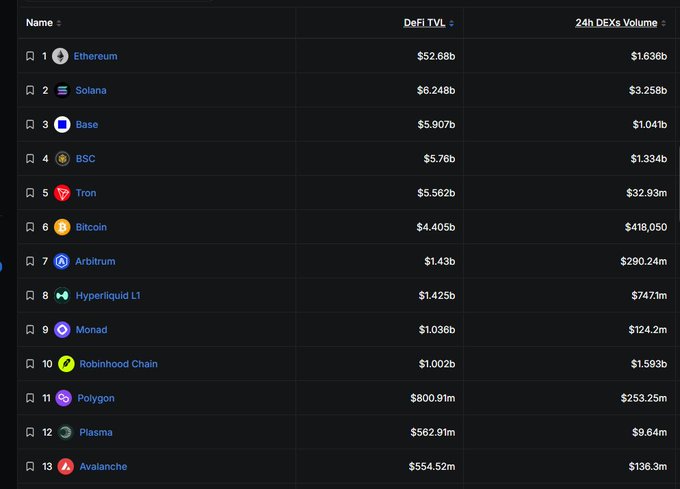The width and height of the screenshot is (680, 489).
Task: Open the Robinhood Chain link
Action: (118, 364)
